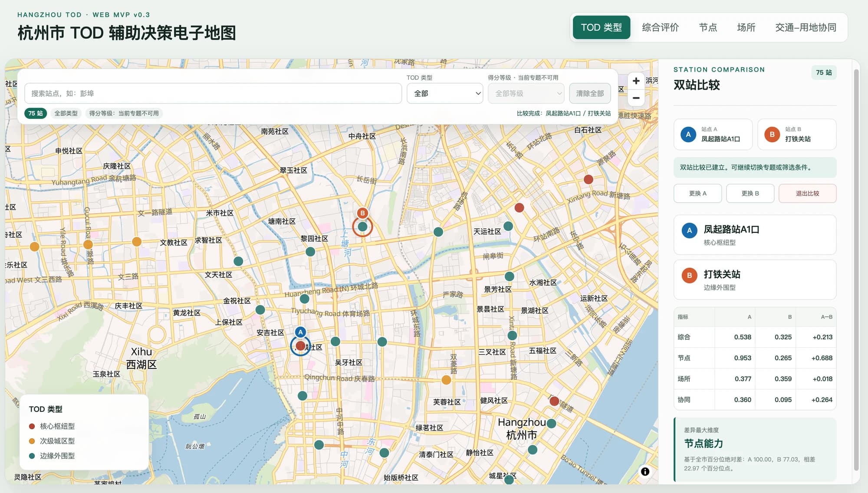868x493 pixels.
Task: Switch to the TOD 类型 tab
Action: point(601,27)
